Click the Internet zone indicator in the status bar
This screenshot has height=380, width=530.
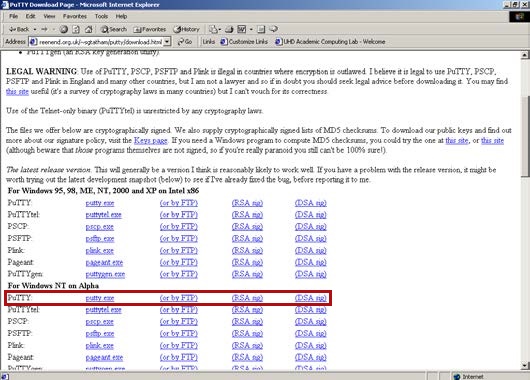pyautogui.click(x=468, y=377)
